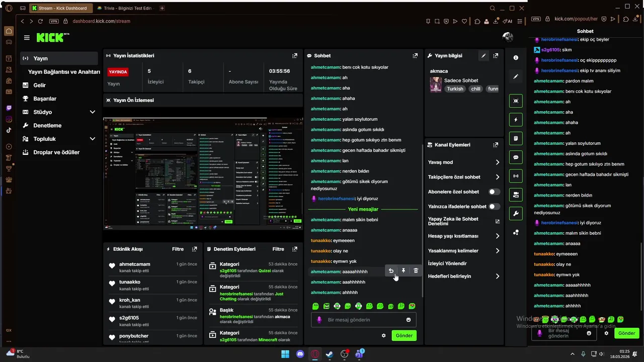Screen dimensions: 644x362
Task: Open Yavaş mod options
Action: (464, 162)
